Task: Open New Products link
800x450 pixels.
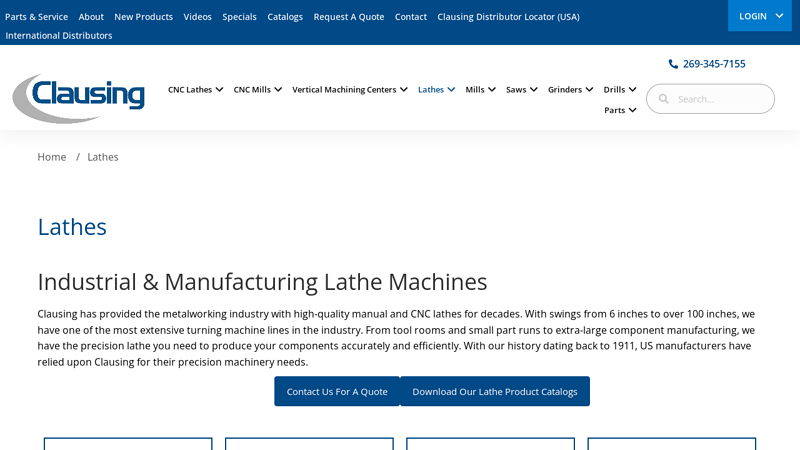Action: coord(143,17)
